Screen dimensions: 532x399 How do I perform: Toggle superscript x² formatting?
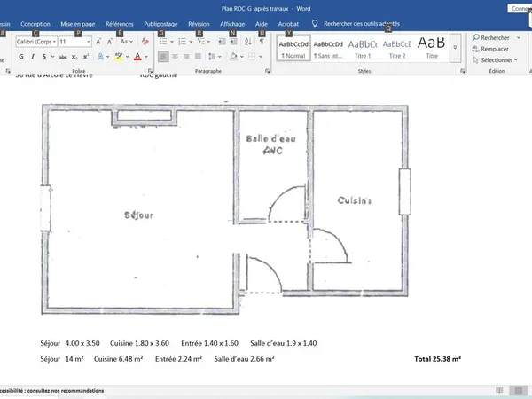(x=86, y=57)
